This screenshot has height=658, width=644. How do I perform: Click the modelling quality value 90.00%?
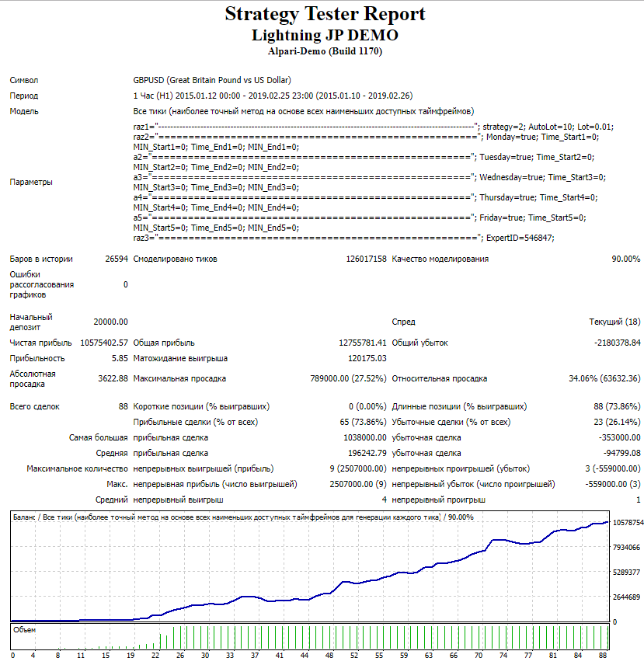tap(625, 259)
